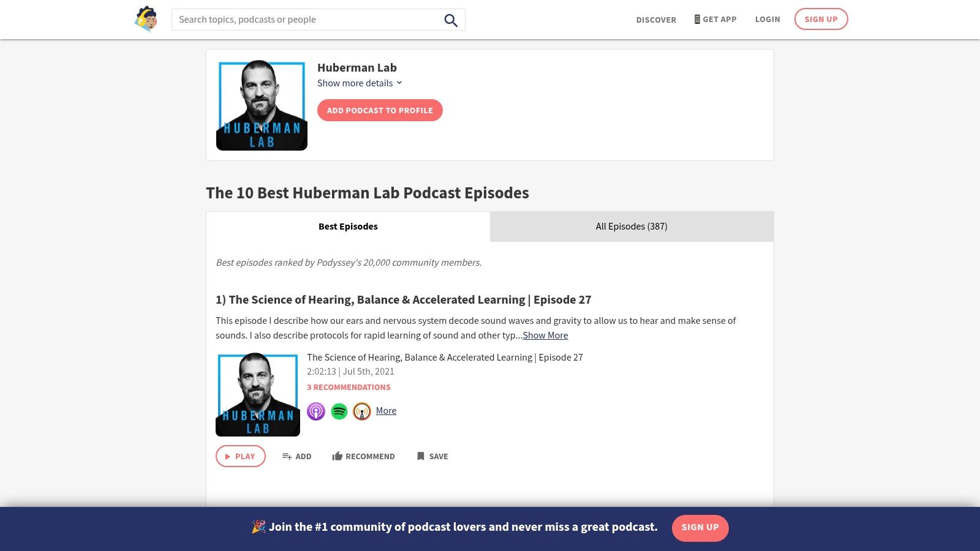Open More listening platforms link
980x551 pixels.
386,411
